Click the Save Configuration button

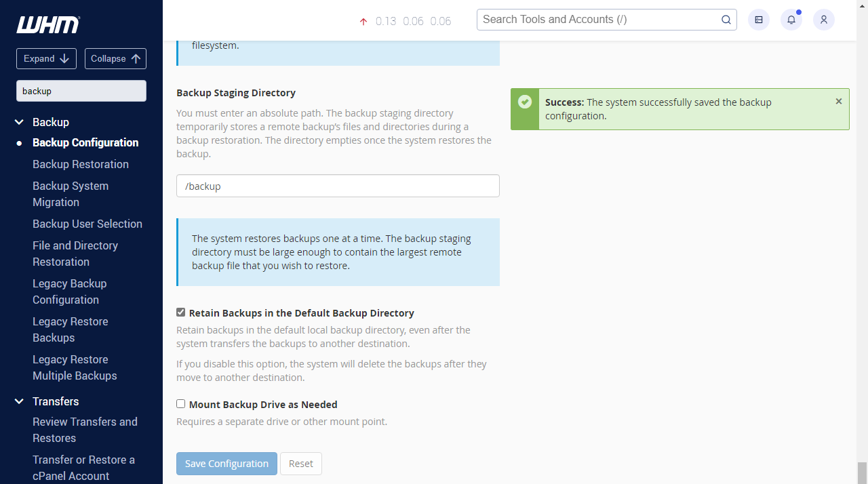pyautogui.click(x=226, y=463)
